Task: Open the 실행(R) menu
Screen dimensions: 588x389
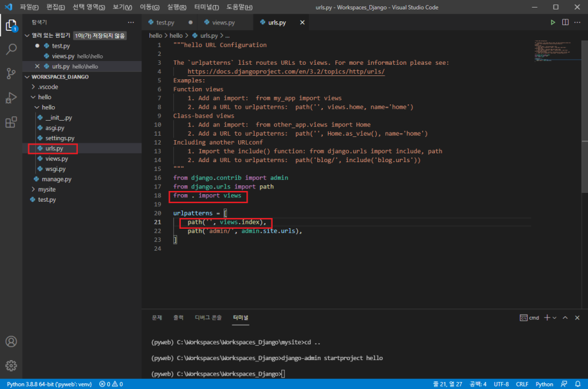Action: [177, 7]
